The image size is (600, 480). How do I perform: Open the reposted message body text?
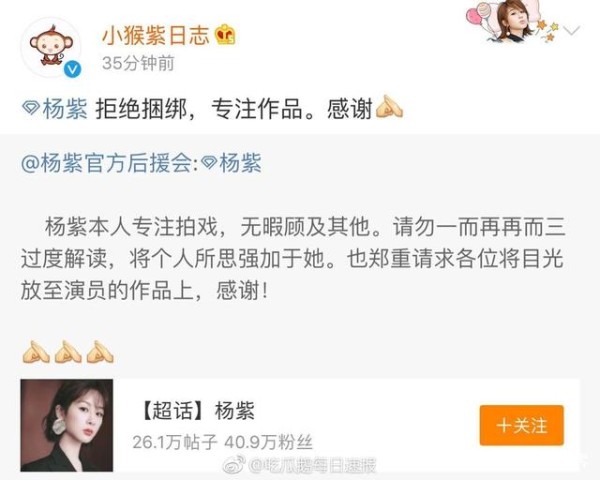[292, 259]
